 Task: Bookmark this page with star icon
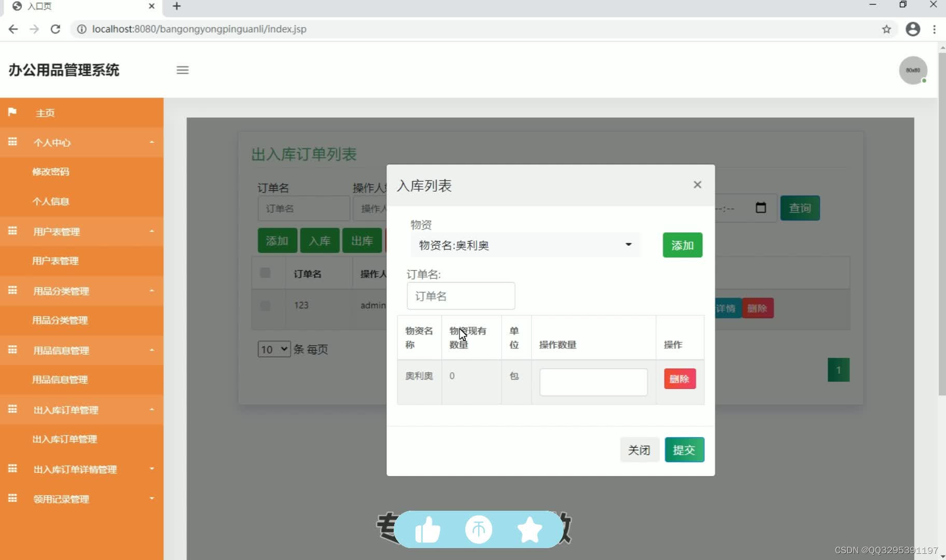click(886, 29)
